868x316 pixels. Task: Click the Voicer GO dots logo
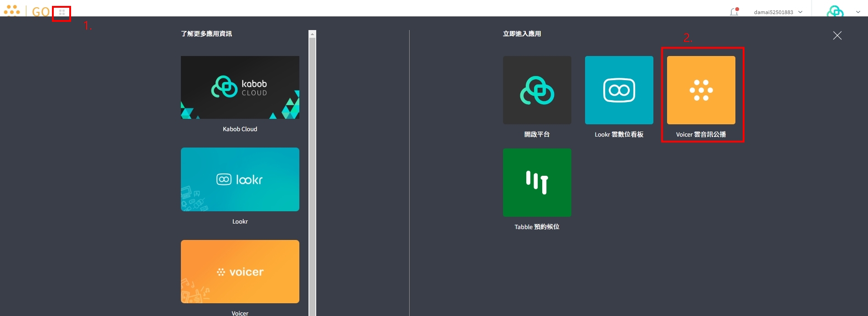pos(12,11)
